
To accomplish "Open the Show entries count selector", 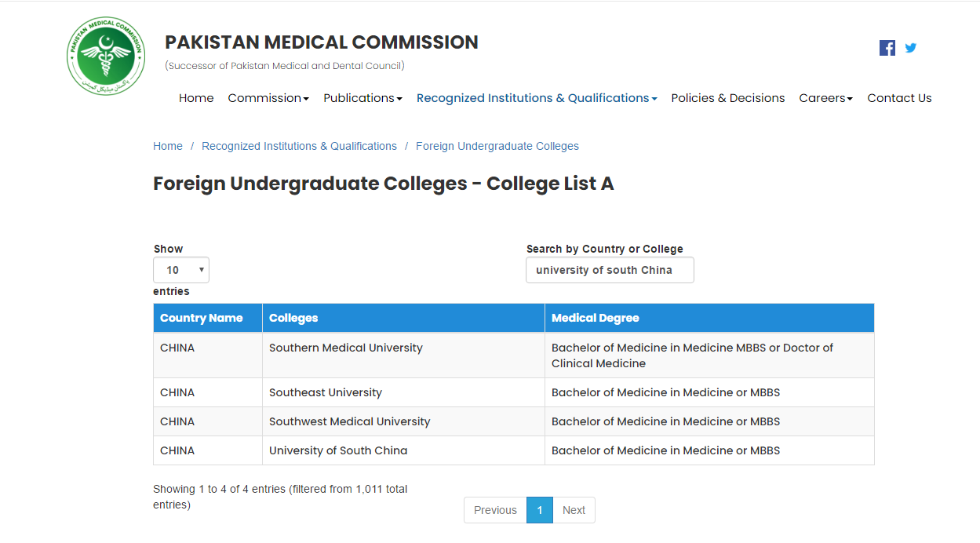I will click(x=181, y=270).
